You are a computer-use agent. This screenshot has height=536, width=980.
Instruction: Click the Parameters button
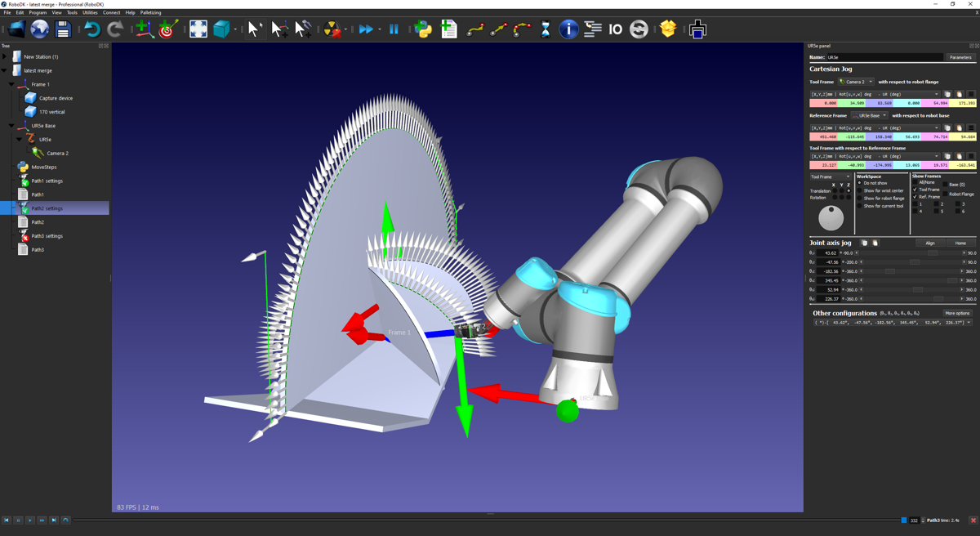pyautogui.click(x=960, y=57)
